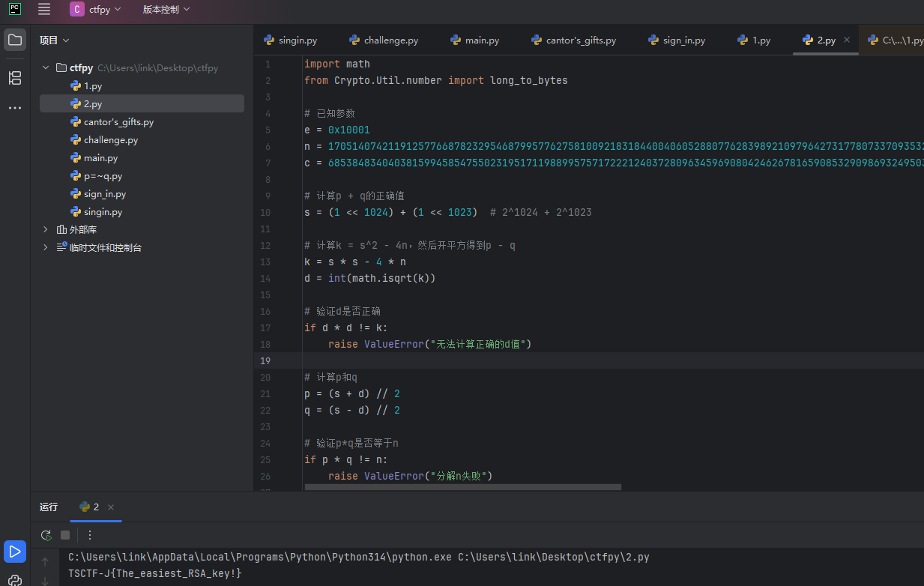Screen dimensions: 924x586
Task: Click the up arrow in console
Action: click(45, 562)
